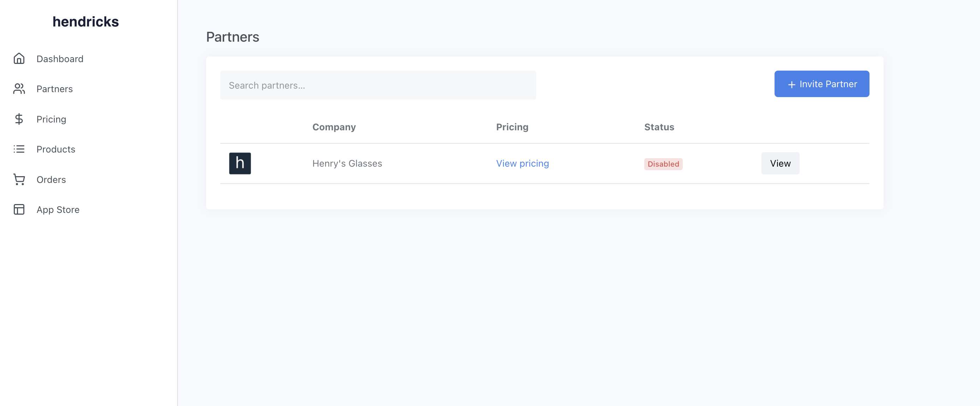Viewport: 980px width, 406px height.
Task: Open the View pricing link
Action: click(522, 163)
